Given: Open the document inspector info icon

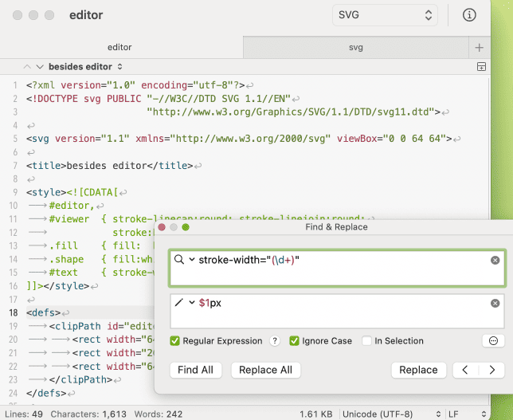Looking at the screenshot, I should tap(469, 15).
